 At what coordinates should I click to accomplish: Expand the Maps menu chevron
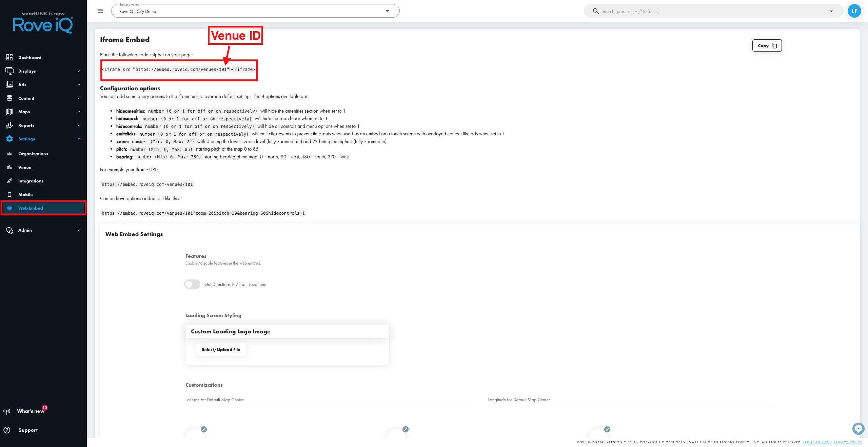pyautogui.click(x=79, y=112)
